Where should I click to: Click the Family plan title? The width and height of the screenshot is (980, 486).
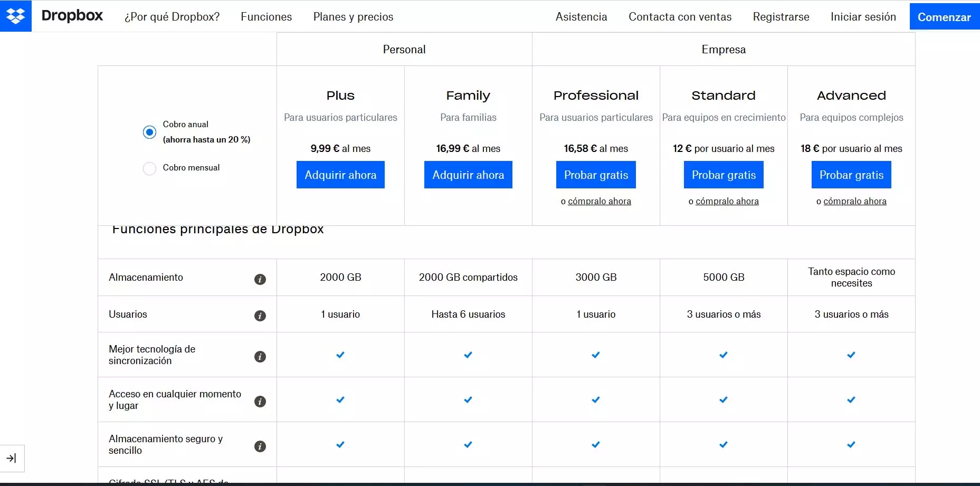click(x=468, y=96)
